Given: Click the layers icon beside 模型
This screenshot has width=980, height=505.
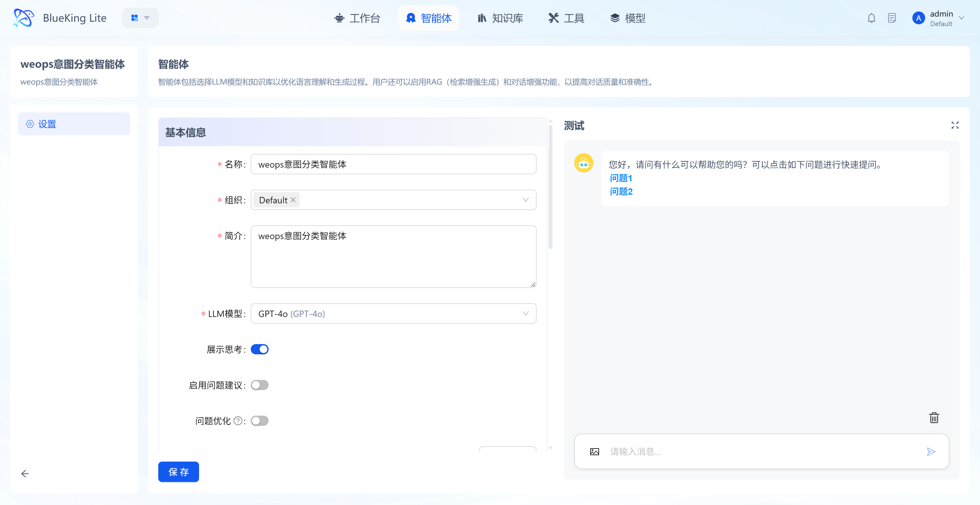Looking at the screenshot, I should [615, 18].
